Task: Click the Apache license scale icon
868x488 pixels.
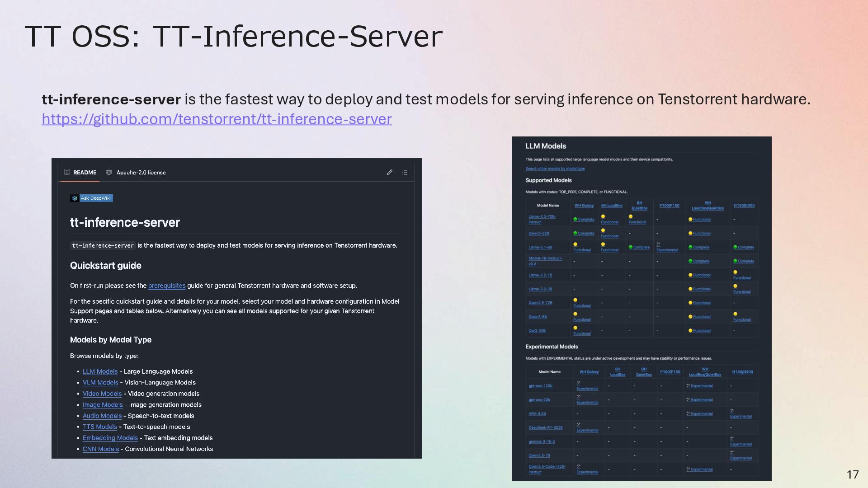Action: coord(109,172)
